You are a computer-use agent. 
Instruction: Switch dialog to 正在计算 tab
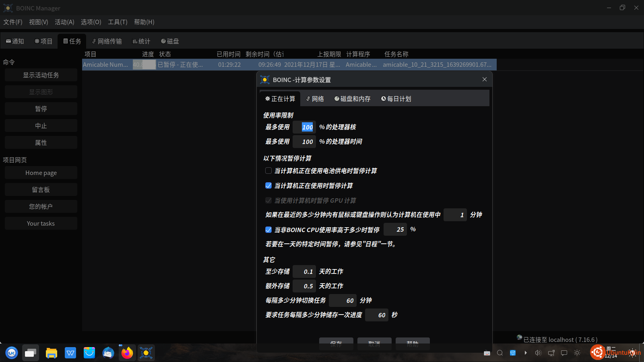[280, 99]
